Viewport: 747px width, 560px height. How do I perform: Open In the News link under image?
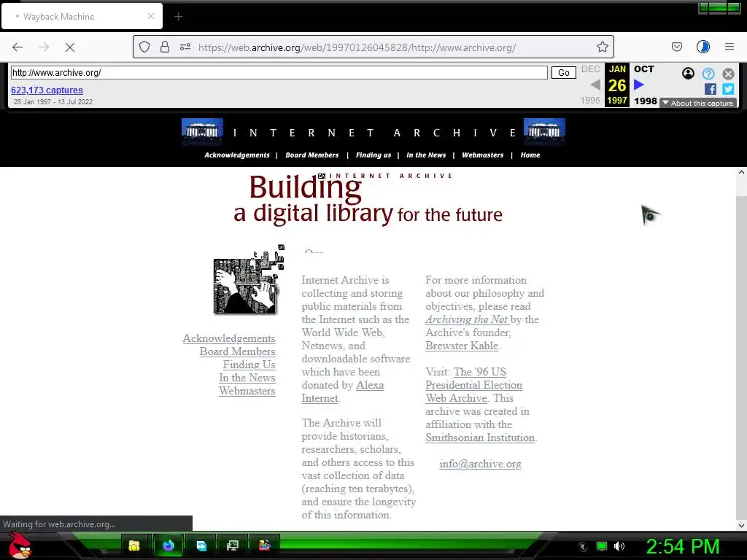point(247,378)
